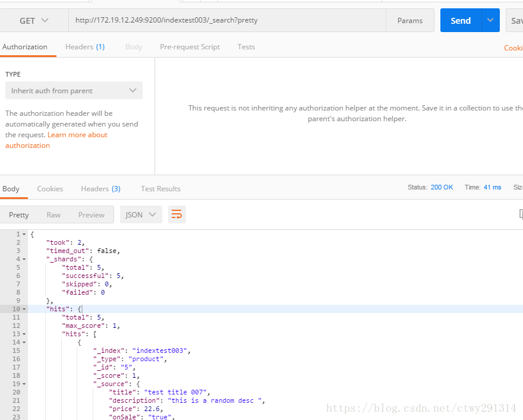The image size is (523, 420).
Task: Click the response line number 9
Action: pos(18,301)
